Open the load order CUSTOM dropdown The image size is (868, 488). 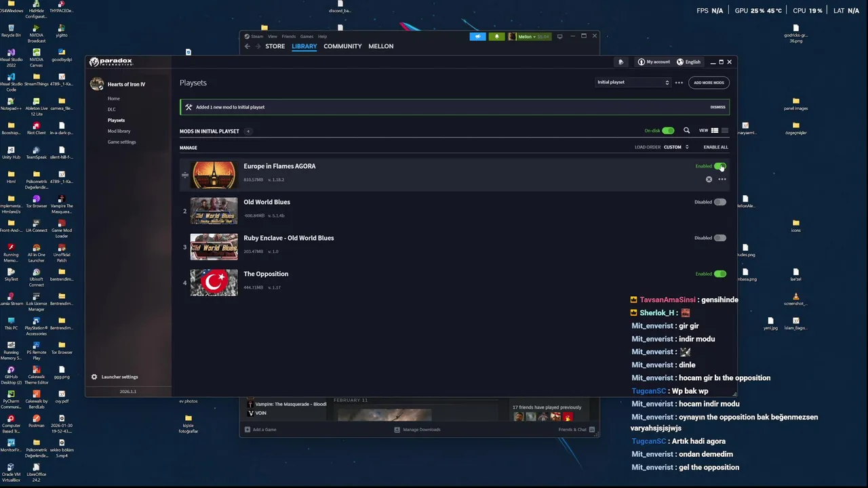tap(676, 147)
